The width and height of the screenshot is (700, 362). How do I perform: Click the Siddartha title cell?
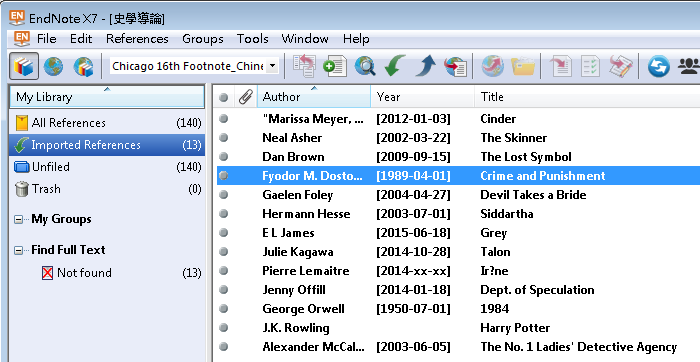tap(507, 214)
